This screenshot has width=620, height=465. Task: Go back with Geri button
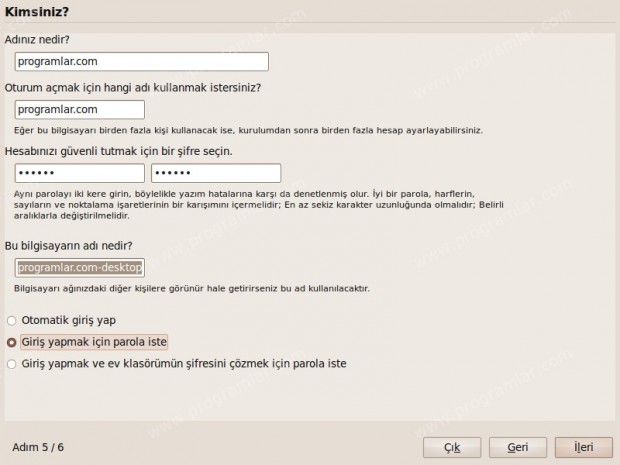point(518,447)
